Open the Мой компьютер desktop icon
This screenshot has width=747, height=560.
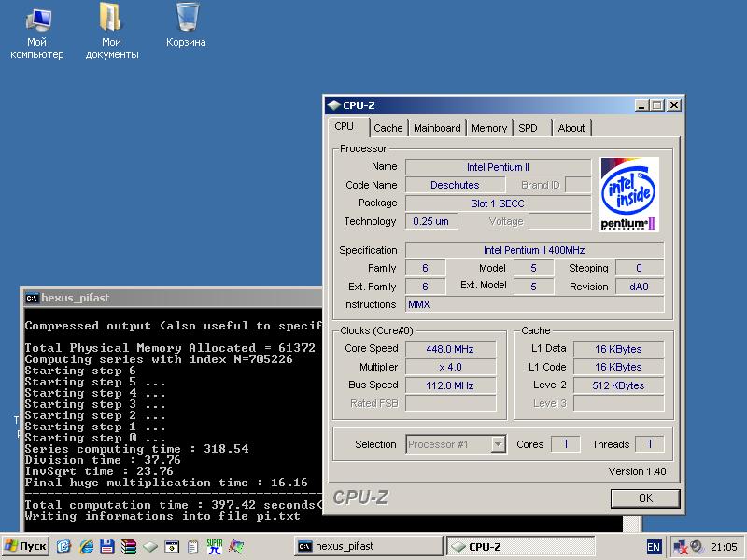coord(37,34)
